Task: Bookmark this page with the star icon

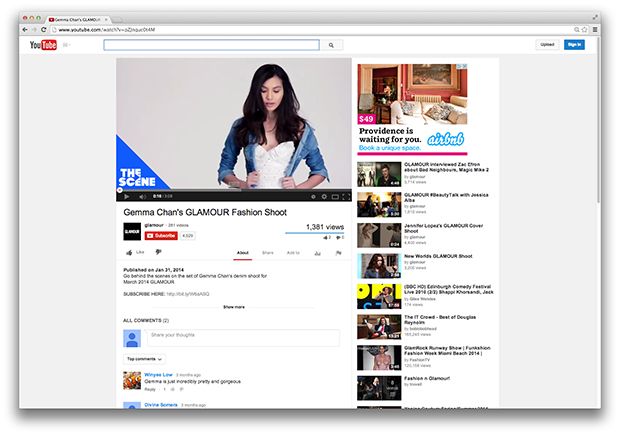Action: tap(584, 30)
